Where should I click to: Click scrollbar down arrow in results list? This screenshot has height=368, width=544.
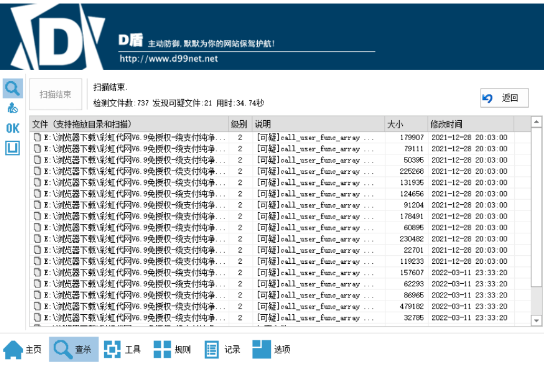(x=536, y=321)
